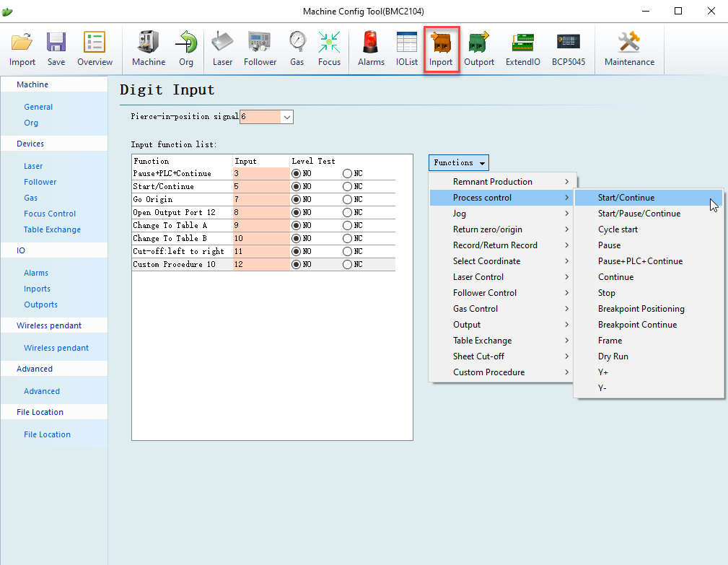Choose Dry Run from the submenu

click(x=649, y=356)
